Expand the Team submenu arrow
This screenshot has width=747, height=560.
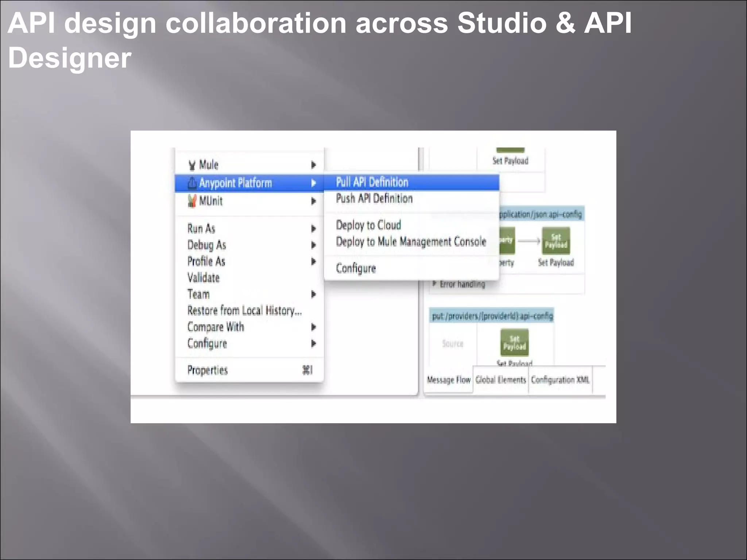pyautogui.click(x=313, y=294)
